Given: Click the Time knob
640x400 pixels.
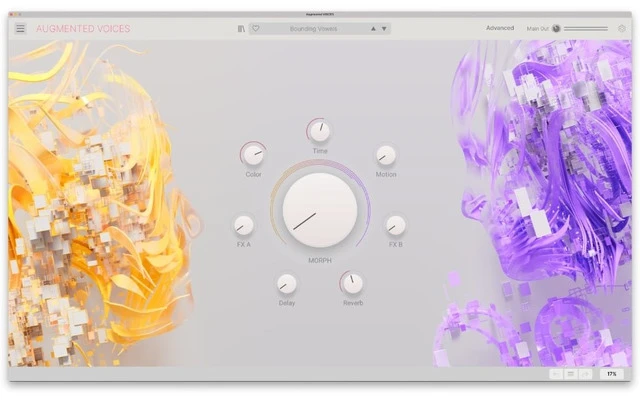Looking at the screenshot, I should (x=320, y=131).
